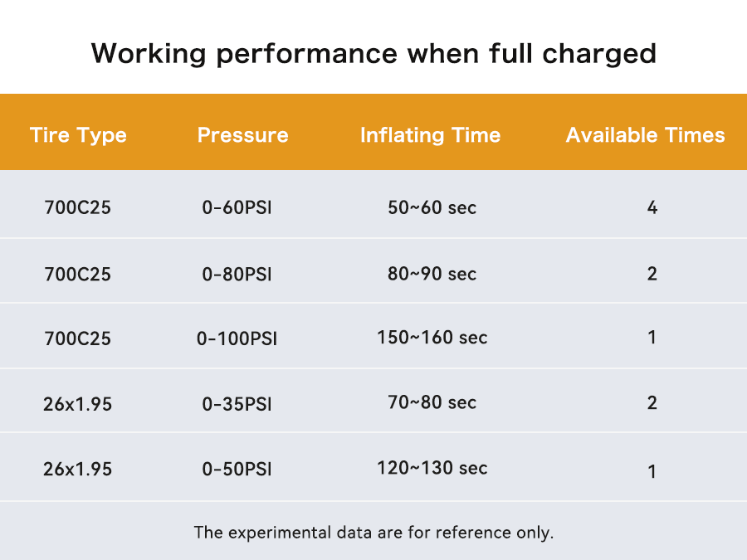Click the 0-100PSI pressure cell

click(x=237, y=338)
